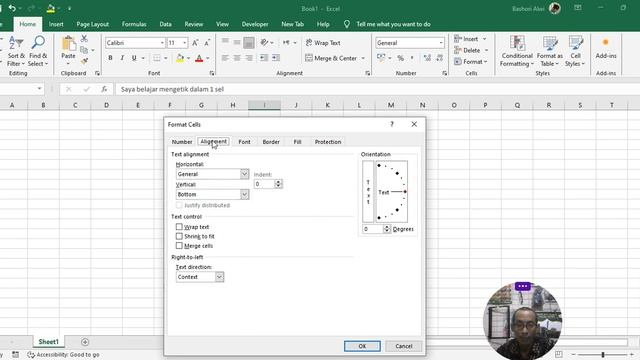Screen dimensions: 640x360
Task: Open Sort & Filter menu
Action: coord(16,51)
